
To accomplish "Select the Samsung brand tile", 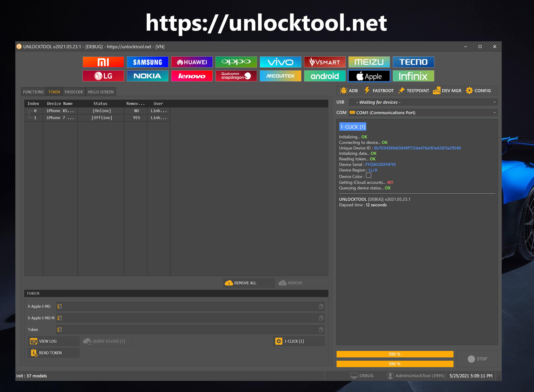I will (x=148, y=62).
